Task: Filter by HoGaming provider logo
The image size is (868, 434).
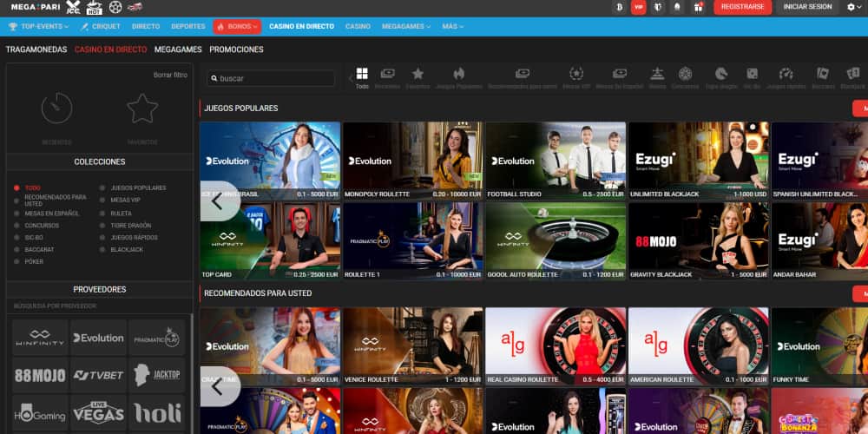Action: coord(40,413)
